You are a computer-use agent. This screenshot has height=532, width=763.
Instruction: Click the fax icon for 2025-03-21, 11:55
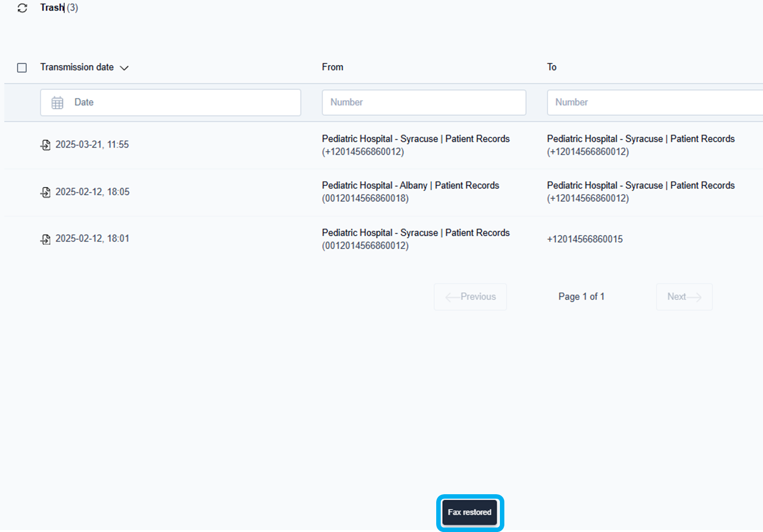45,145
